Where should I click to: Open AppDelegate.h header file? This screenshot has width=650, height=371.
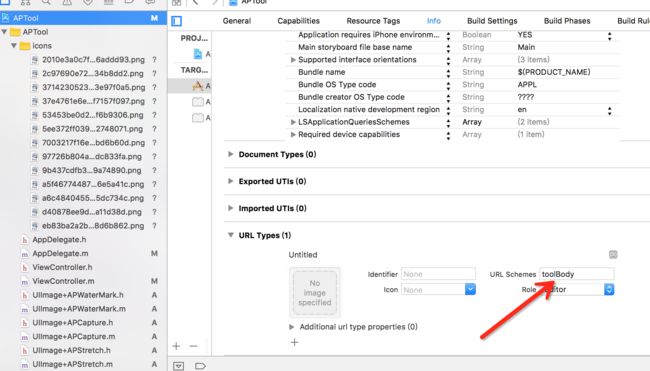click(59, 240)
